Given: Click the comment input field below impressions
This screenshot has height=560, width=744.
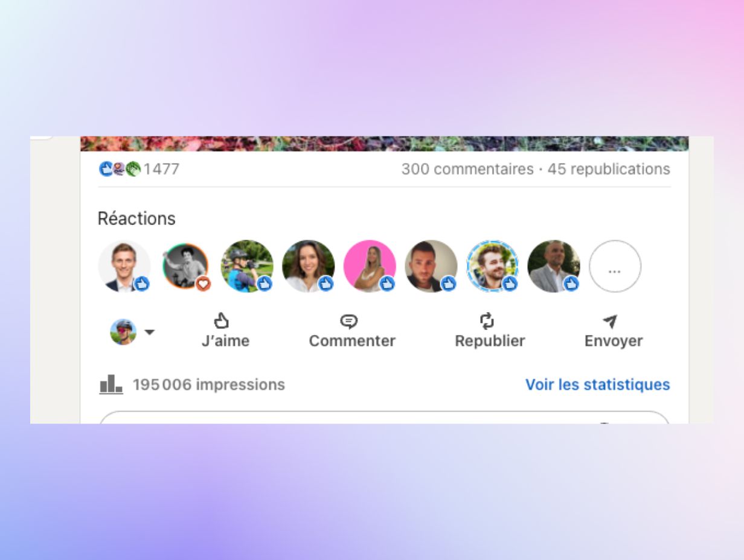Looking at the screenshot, I should [384, 418].
